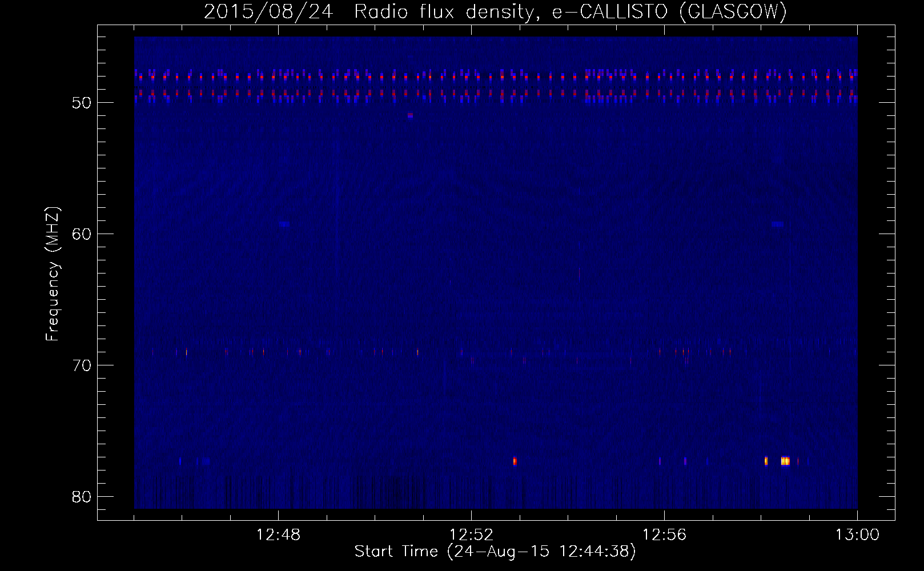924x571 pixels.
Task: Click the 12:48 time tick label
Action: tap(278, 535)
